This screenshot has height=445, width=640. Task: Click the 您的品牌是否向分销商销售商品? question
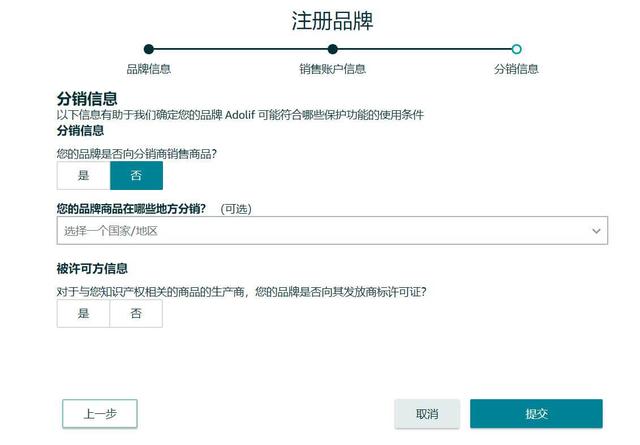point(137,154)
